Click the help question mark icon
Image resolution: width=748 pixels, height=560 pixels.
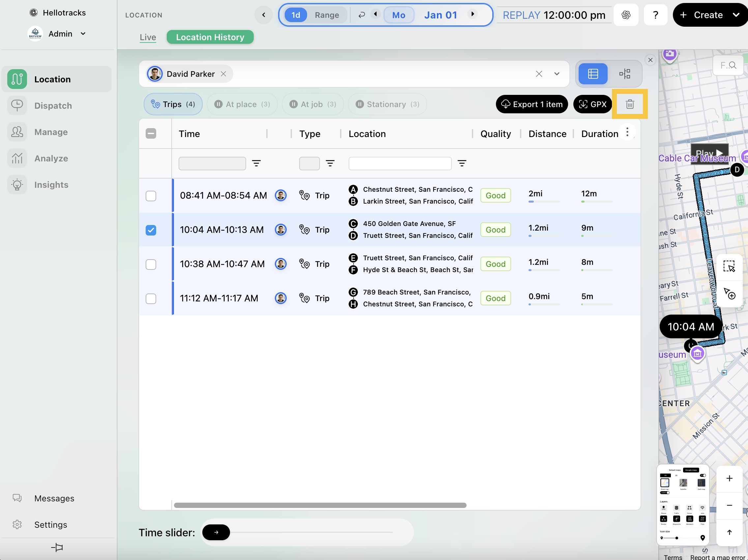click(x=655, y=15)
